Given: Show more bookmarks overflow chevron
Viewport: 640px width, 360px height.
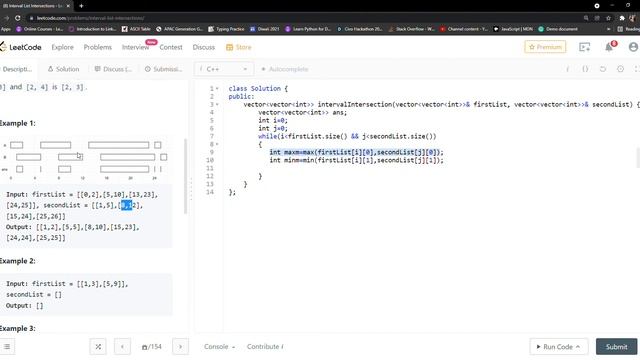Looking at the screenshot, I should click(x=609, y=29).
